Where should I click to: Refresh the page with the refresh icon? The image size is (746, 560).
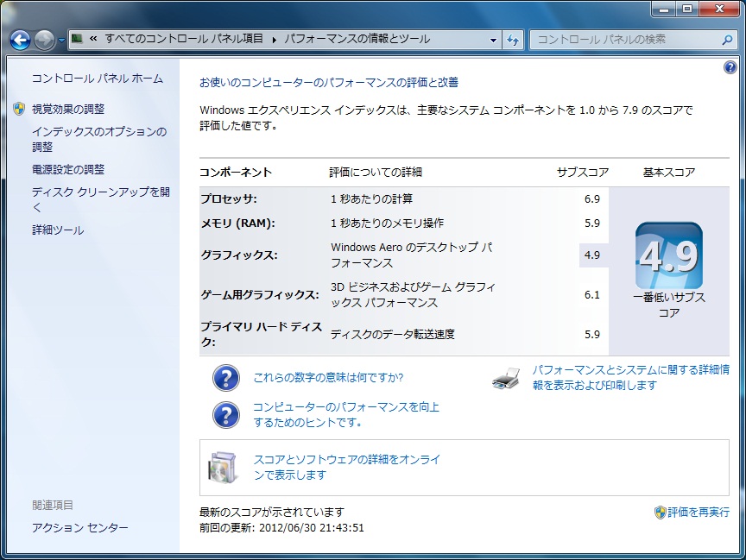(x=512, y=40)
